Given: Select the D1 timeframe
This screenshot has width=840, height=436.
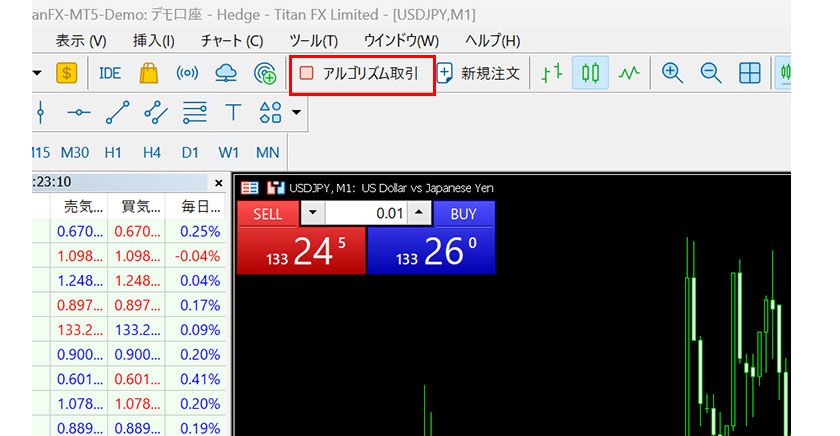Looking at the screenshot, I should click(x=190, y=153).
